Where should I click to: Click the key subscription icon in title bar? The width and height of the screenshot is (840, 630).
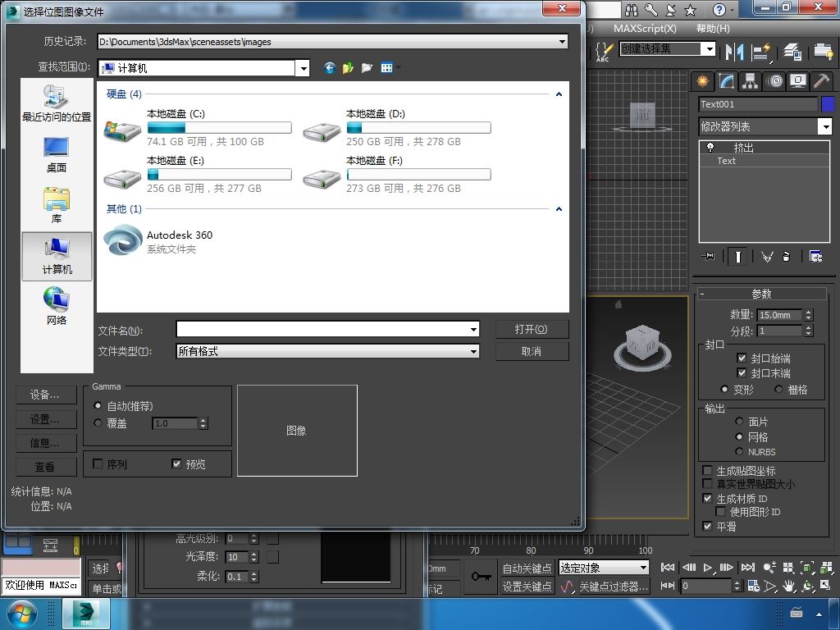pyautogui.click(x=651, y=10)
